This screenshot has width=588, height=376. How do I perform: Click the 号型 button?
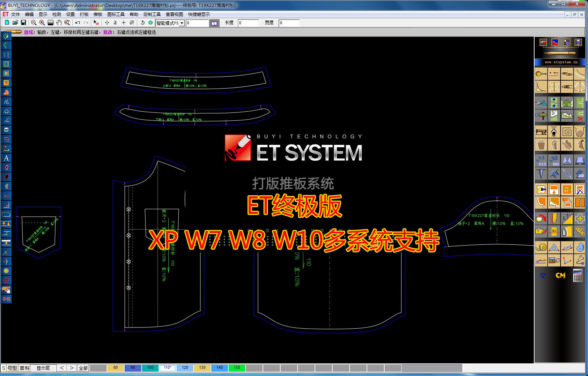[x=12, y=368]
